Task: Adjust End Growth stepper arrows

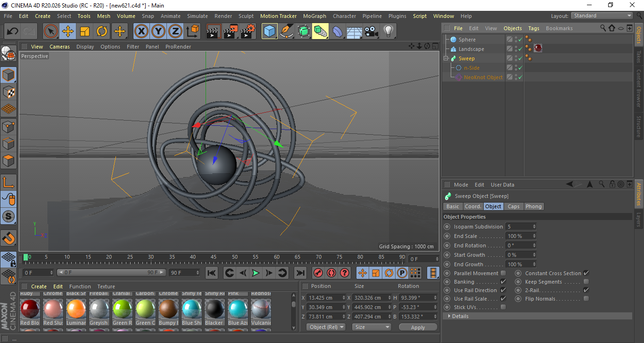Action: (534, 264)
